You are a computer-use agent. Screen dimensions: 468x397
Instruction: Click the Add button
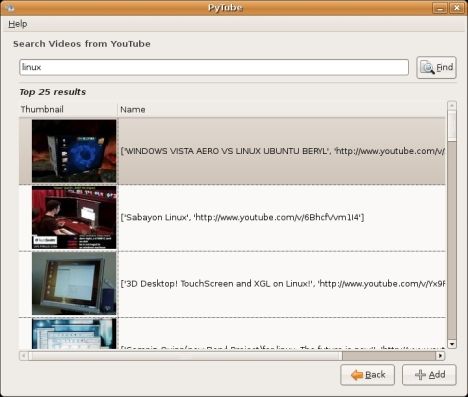(x=429, y=375)
